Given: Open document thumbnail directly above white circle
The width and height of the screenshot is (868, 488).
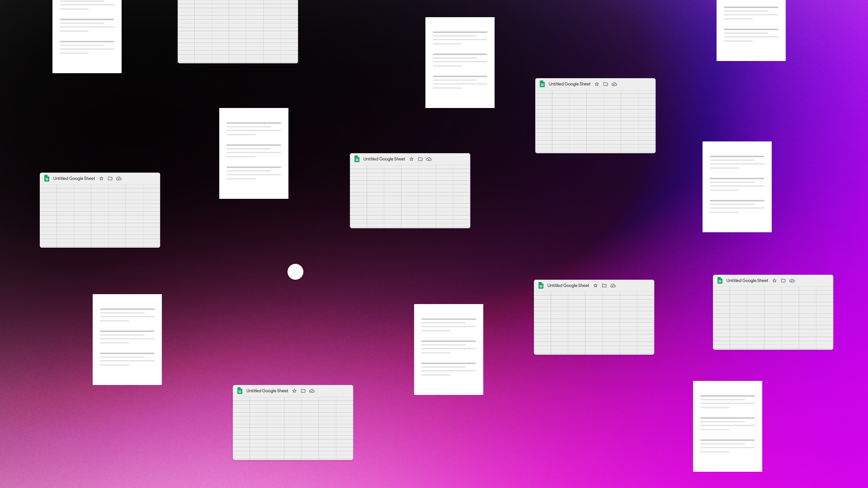Looking at the screenshot, I should (x=254, y=153).
